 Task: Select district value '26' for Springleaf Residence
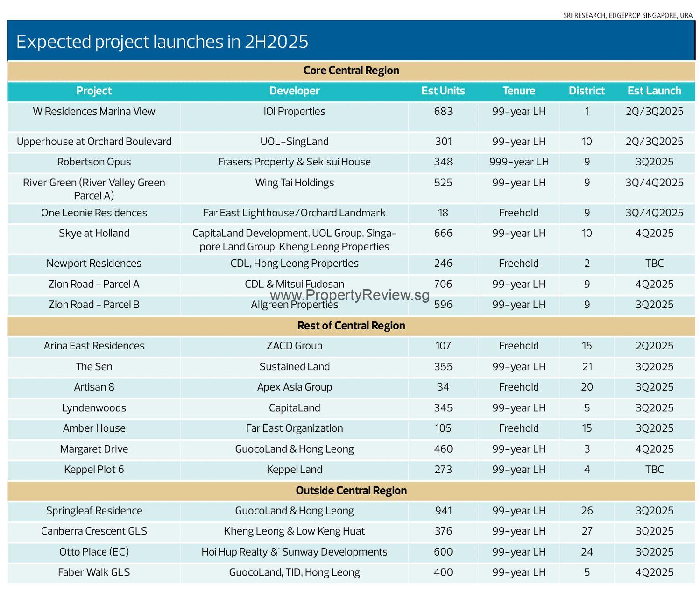coord(587,511)
